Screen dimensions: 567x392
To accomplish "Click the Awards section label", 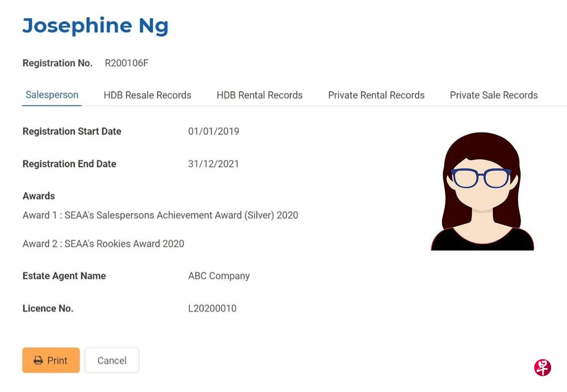I will [39, 196].
